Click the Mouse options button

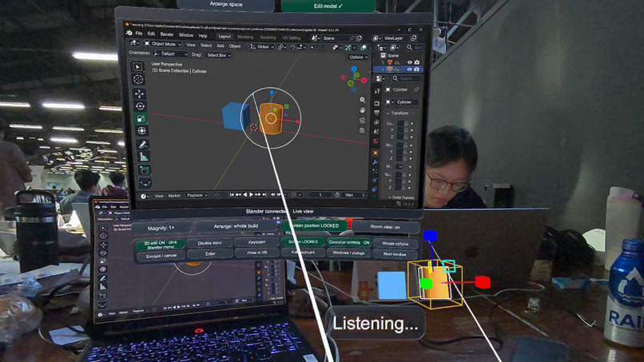point(395,244)
